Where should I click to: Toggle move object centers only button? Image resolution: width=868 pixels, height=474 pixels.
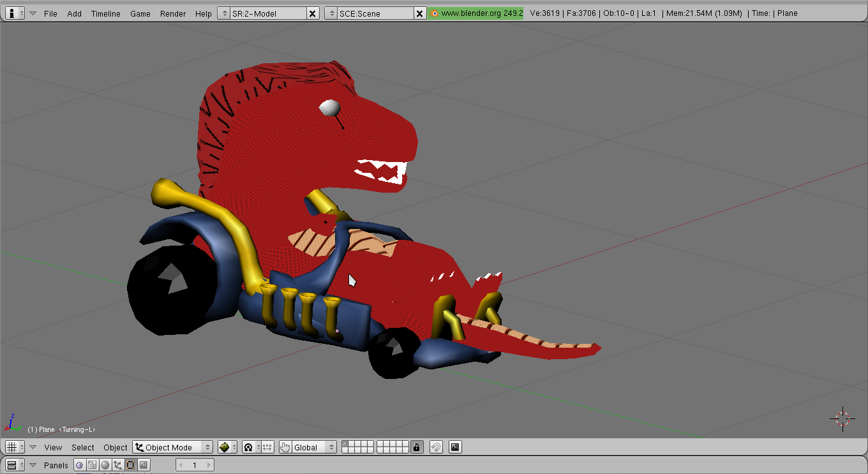[x=267, y=447]
